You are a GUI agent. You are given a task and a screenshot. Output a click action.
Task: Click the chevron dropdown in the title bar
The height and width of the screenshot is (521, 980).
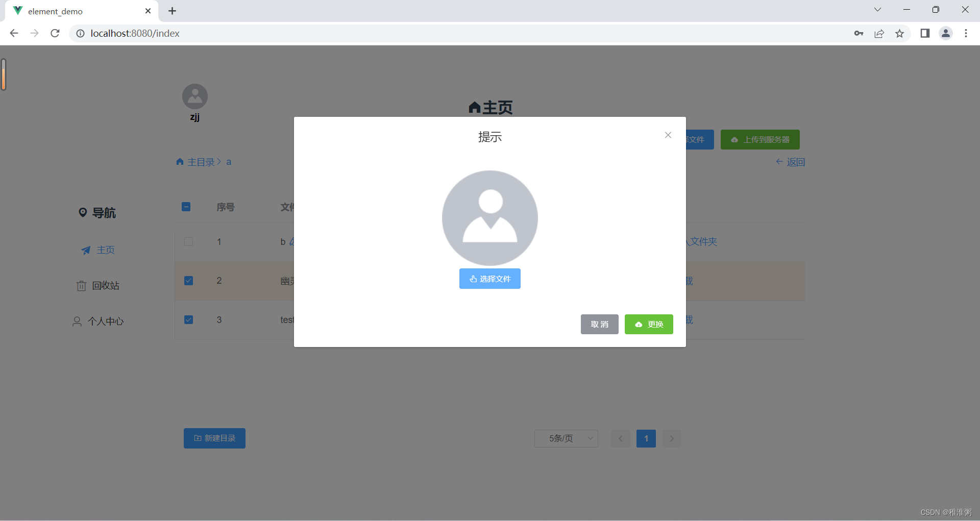(x=877, y=9)
